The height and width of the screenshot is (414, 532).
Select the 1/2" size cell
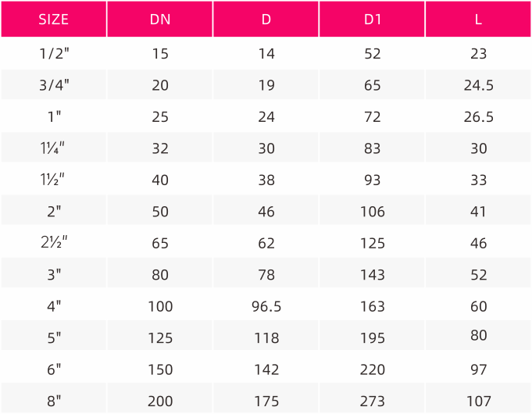[x=54, y=53]
